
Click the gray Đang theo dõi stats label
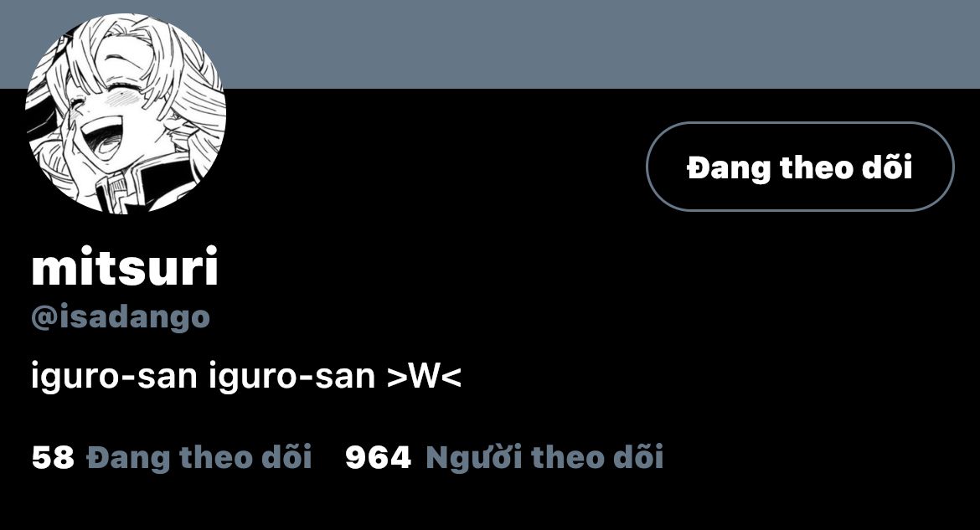pyautogui.click(x=199, y=457)
